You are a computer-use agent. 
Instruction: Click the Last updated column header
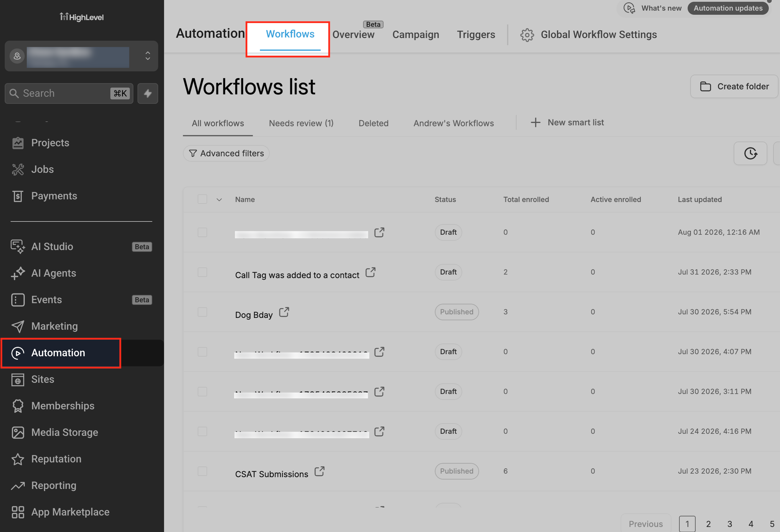699,200
